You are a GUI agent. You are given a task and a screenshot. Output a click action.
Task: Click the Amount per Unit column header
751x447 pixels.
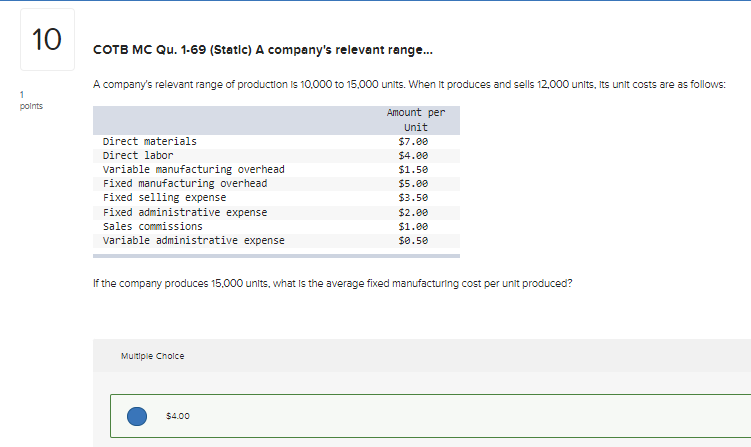point(416,120)
